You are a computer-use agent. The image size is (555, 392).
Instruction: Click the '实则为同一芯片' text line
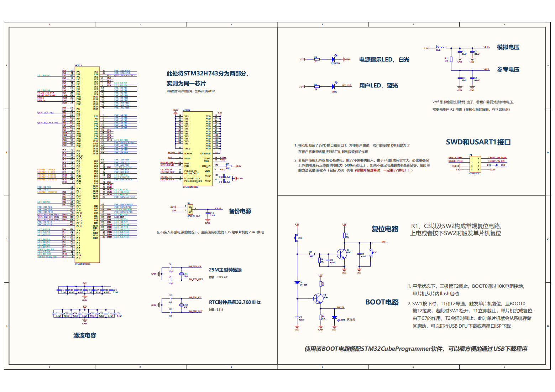pos(186,84)
